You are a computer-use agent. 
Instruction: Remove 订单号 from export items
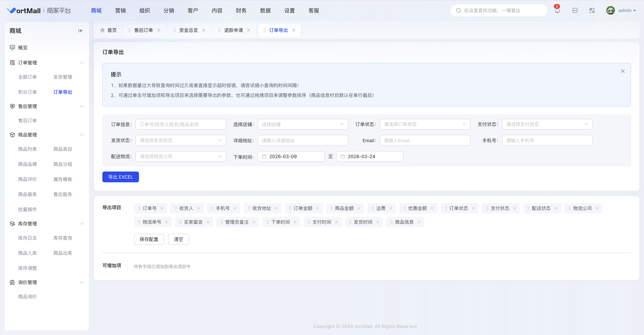(162, 208)
